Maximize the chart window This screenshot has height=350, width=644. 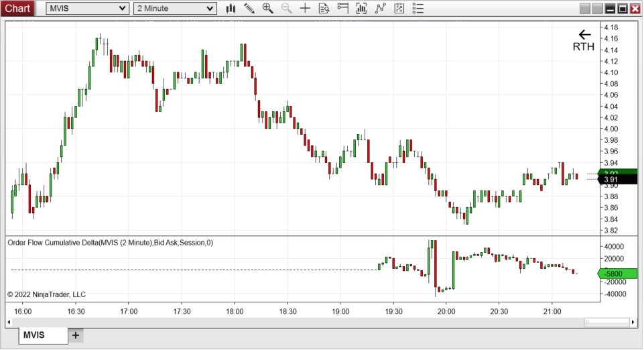(623, 8)
